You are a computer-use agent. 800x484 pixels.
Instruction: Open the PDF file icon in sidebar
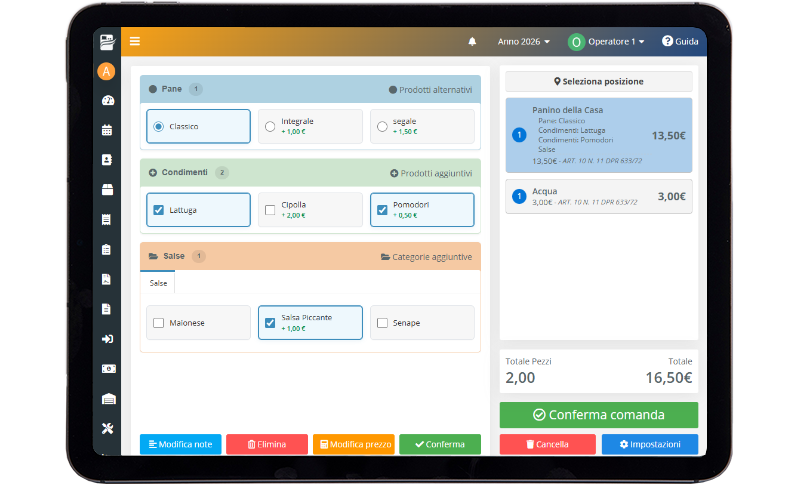click(x=106, y=279)
